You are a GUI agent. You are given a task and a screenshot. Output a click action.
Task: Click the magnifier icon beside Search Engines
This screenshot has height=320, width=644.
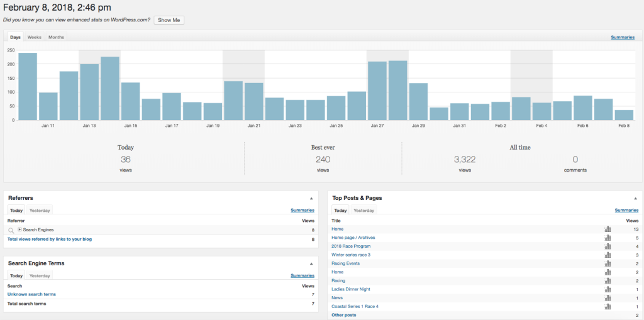[x=11, y=231]
